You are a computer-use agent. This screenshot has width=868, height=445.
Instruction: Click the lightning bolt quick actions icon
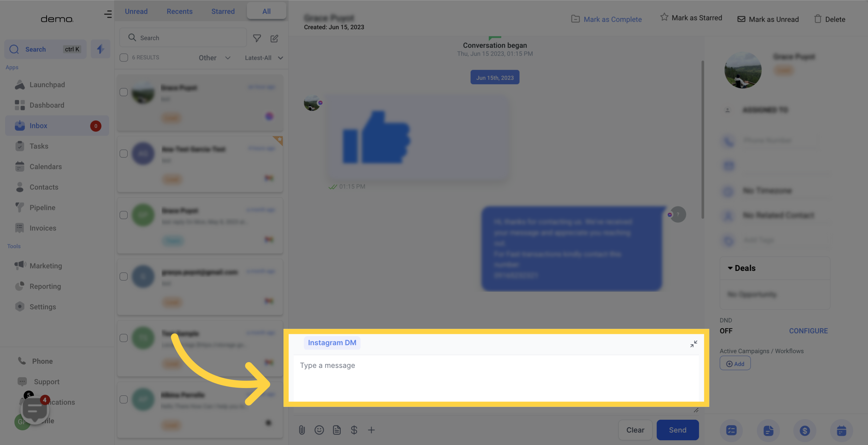(100, 49)
